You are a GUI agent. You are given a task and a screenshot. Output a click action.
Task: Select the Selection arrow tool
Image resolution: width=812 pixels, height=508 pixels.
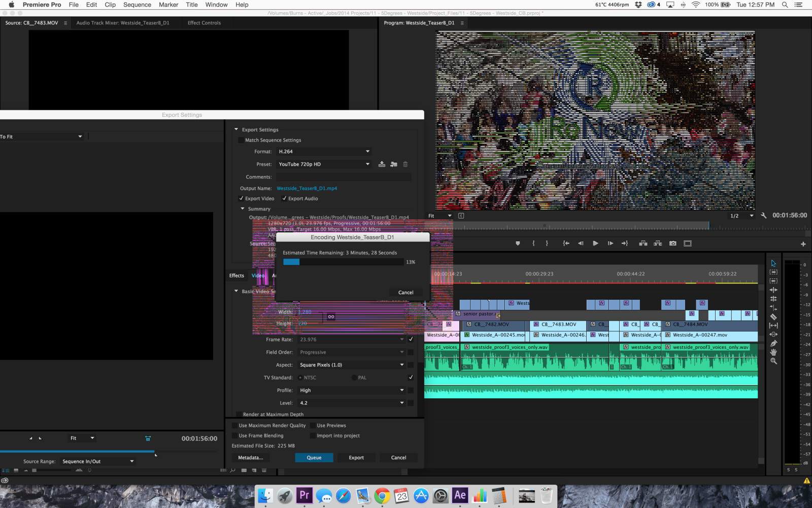click(x=773, y=263)
